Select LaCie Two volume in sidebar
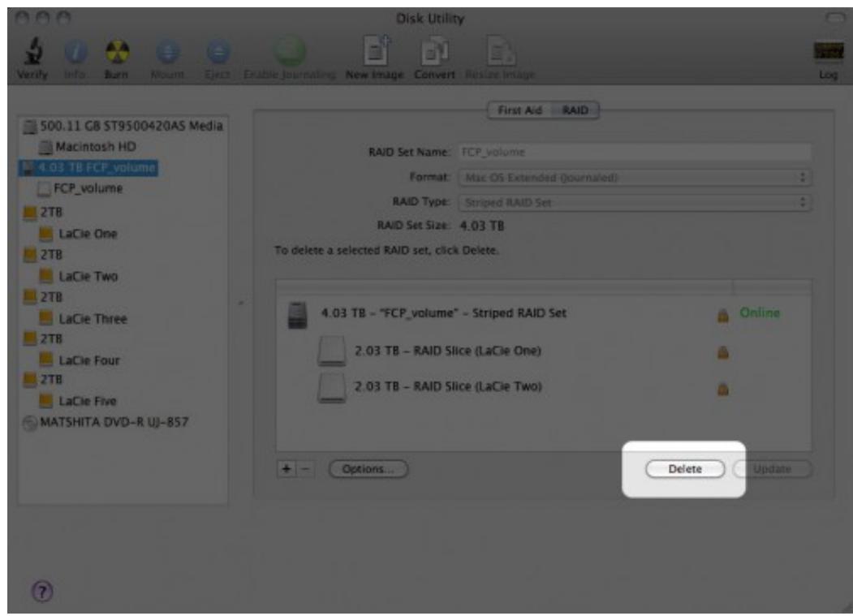The height and width of the screenshot is (616, 853). [x=79, y=277]
